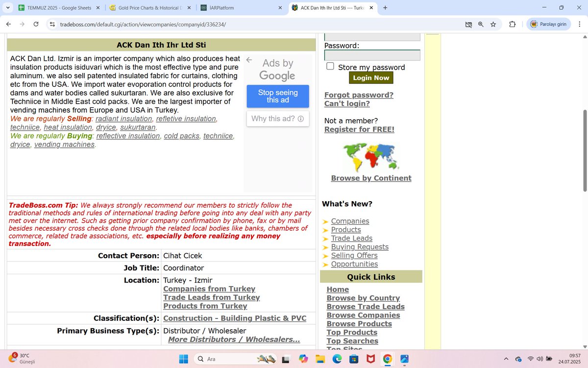Screen dimensions: 588x368
Task: Open the Selling Offers link
Action: 354,256
